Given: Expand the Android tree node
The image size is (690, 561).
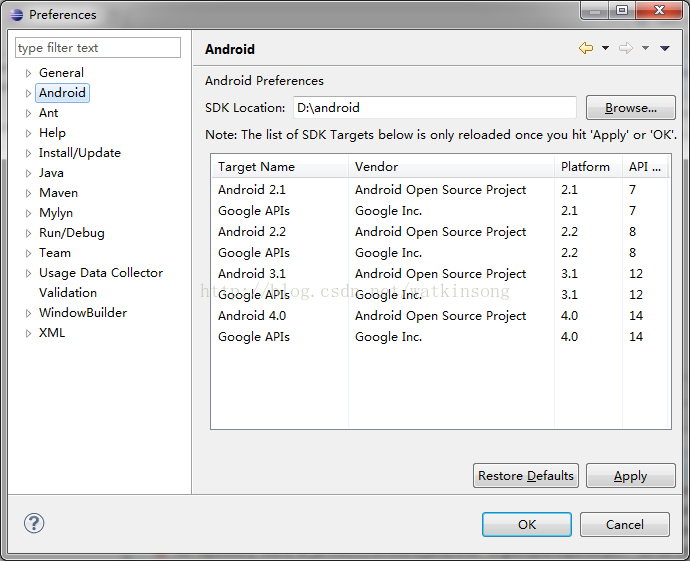Looking at the screenshot, I should pos(28,93).
